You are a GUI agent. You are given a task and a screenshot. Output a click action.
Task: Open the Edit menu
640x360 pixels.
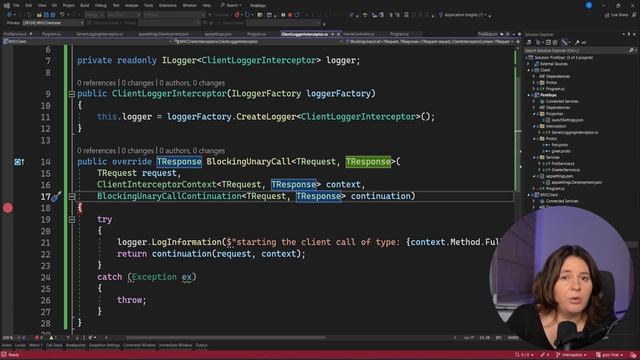point(29,5)
